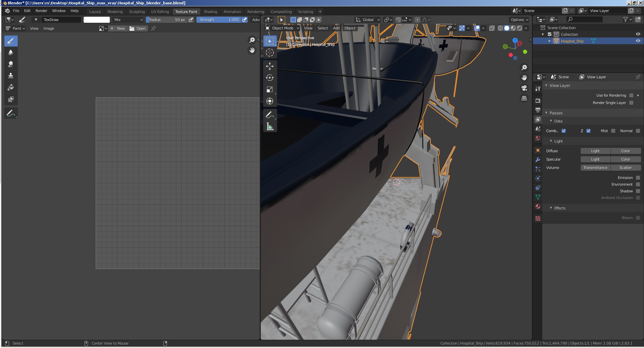The height and width of the screenshot is (348, 644).
Task: Select the Draw brush tool
Action: (x=11, y=41)
